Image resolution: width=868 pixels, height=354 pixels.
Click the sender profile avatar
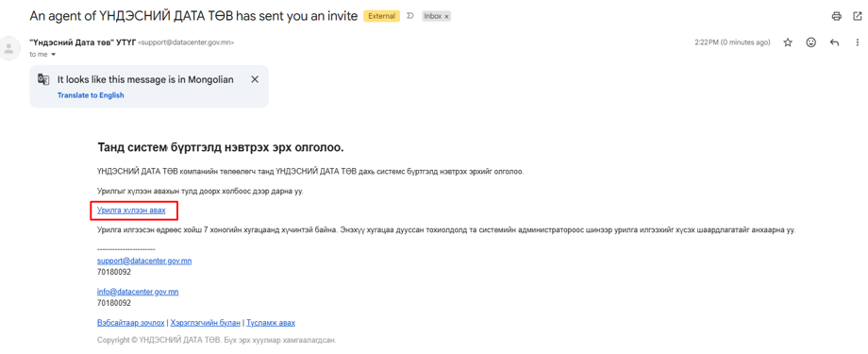(x=8, y=47)
